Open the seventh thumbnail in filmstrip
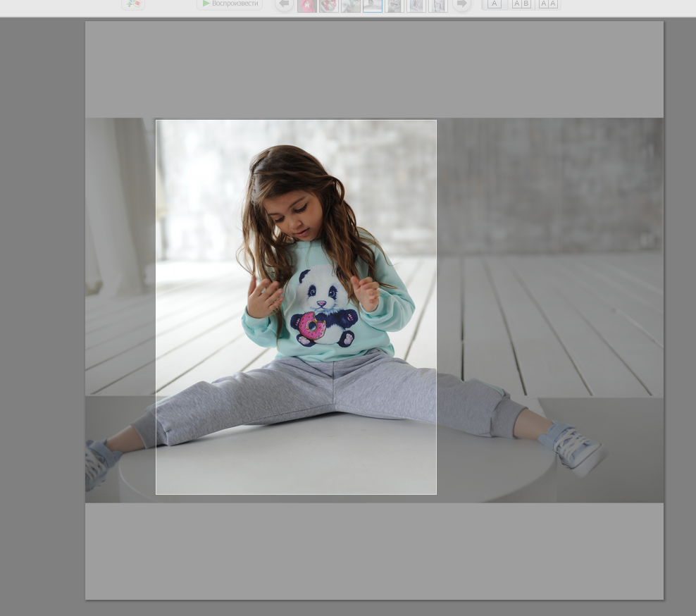This screenshot has width=696, height=616. [x=437, y=6]
